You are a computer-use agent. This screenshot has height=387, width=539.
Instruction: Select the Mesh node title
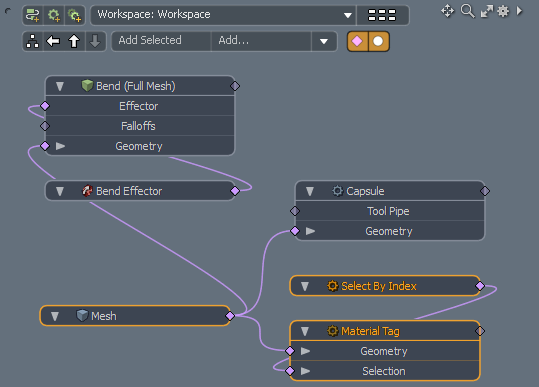(103, 316)
